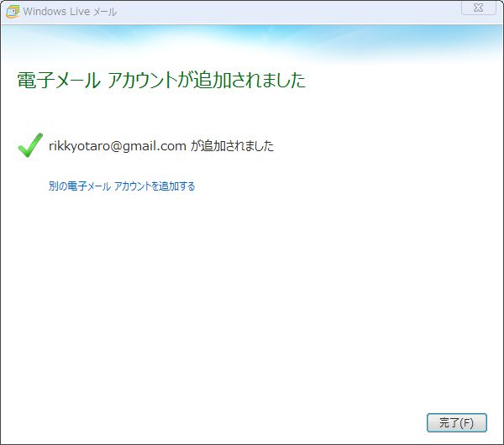Open the 別の電子メール アカウントを追加する link

122,186
